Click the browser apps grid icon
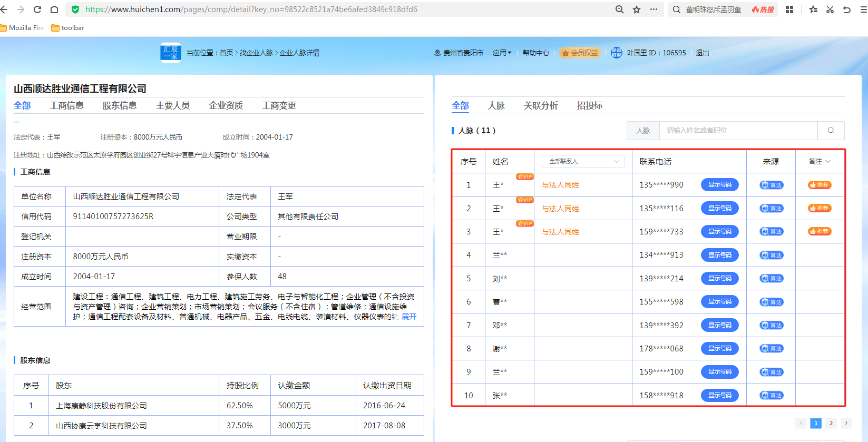The height and width of the screenshot is (442, 868). coord(789,9)
